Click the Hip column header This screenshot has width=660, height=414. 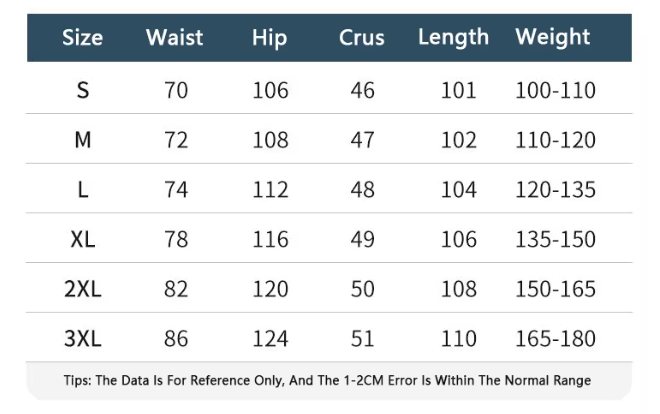[270, 38]
